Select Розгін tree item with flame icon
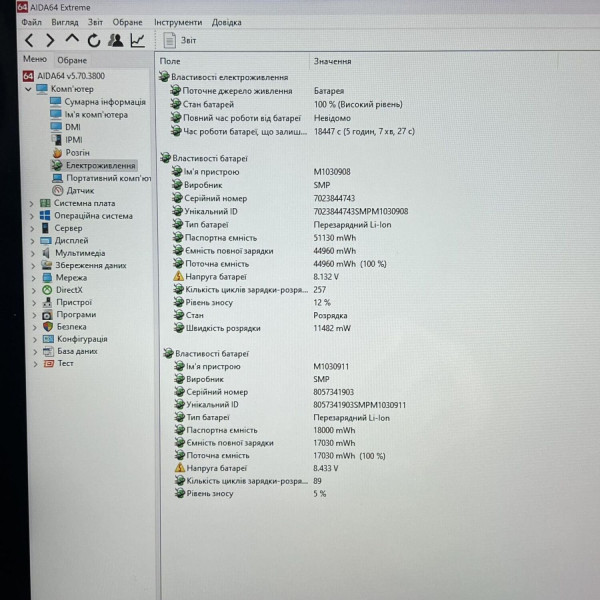This screenshot has height=600, width=600. coord(71,152)
